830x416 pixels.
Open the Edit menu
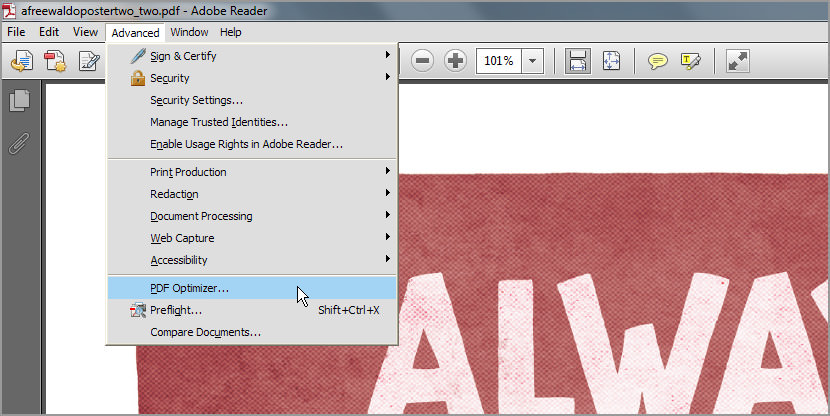pyautogui.click(x=49, y=32)
